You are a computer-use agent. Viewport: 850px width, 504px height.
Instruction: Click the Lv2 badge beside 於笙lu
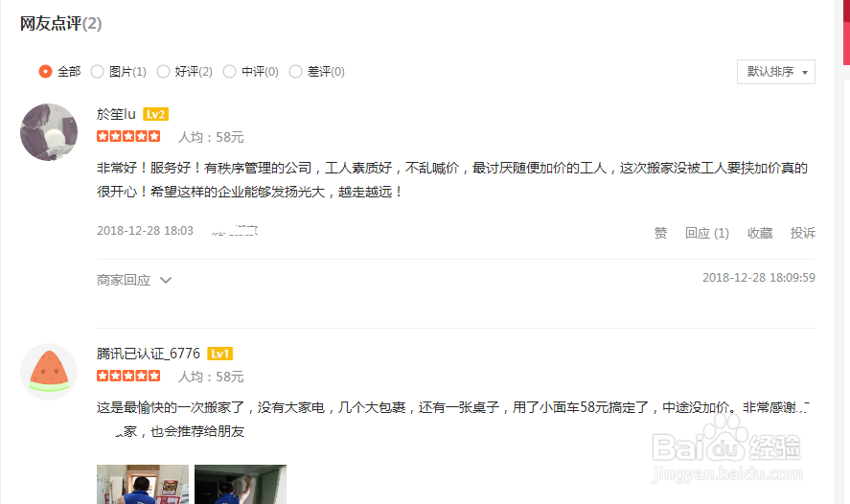(x=155, y=114)
